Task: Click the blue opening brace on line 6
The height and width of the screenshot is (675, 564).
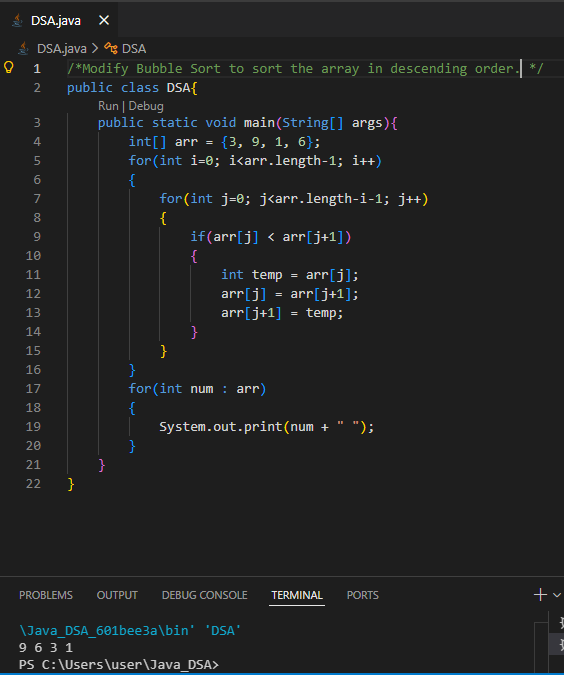Action: click(132, 180)
